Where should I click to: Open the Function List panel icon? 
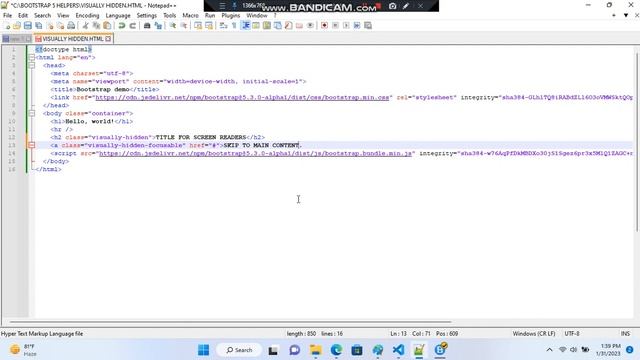[x=289, y=25]
